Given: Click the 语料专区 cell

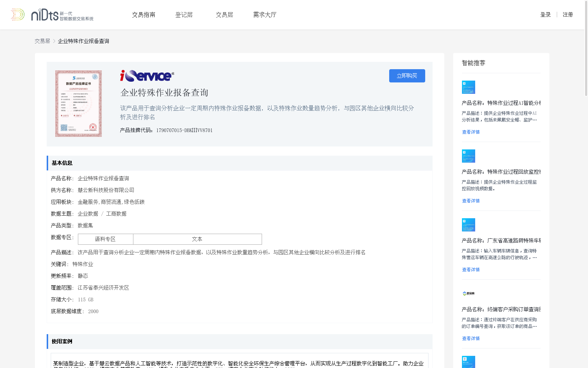Looking at the screenshot, I should (x=105, y=239).
